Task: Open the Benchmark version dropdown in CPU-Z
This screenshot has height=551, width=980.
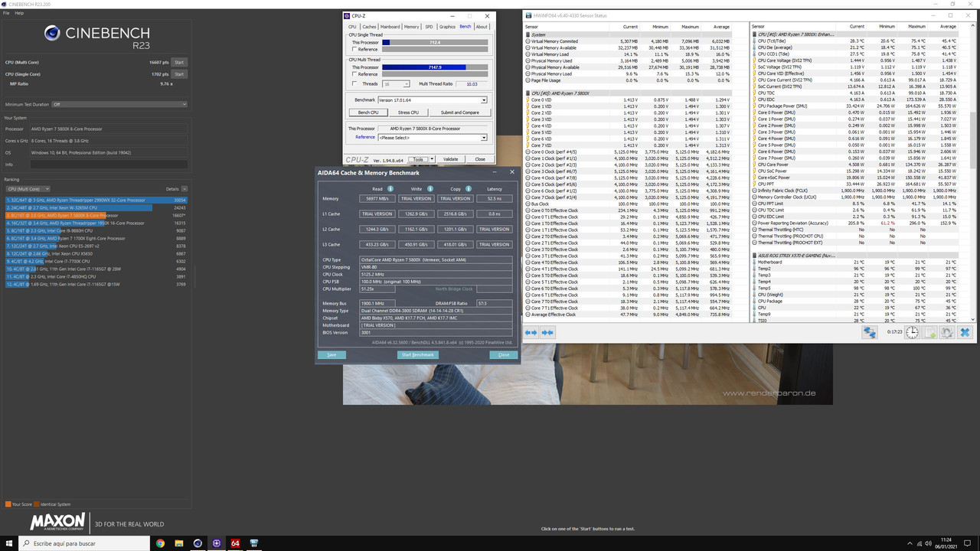Action: coord(433,100)
